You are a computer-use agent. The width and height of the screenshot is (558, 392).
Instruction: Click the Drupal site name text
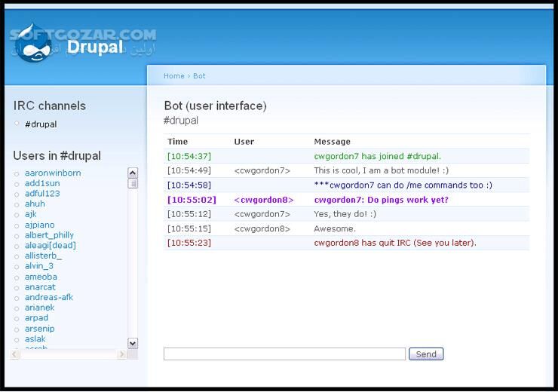point(94,47)
